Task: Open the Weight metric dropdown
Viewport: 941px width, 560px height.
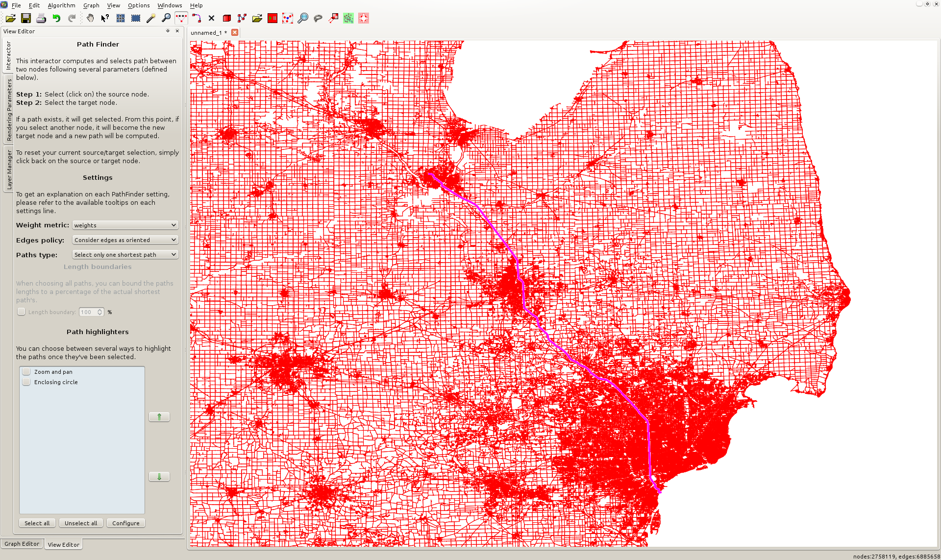Action: pyautogui.click(x=125, y=225)
